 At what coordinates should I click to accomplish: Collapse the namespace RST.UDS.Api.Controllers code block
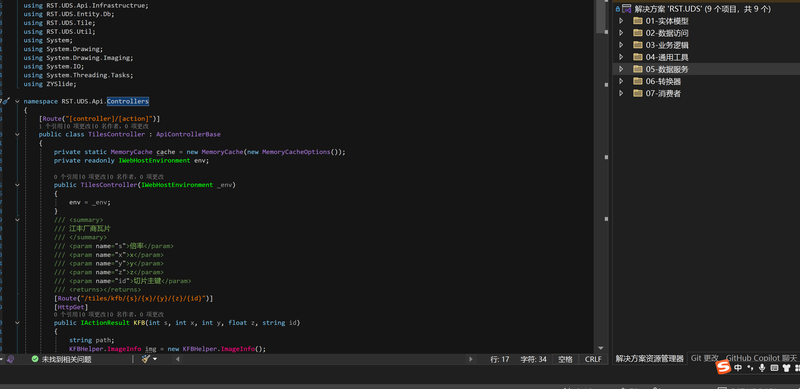[x=17, y=102]
